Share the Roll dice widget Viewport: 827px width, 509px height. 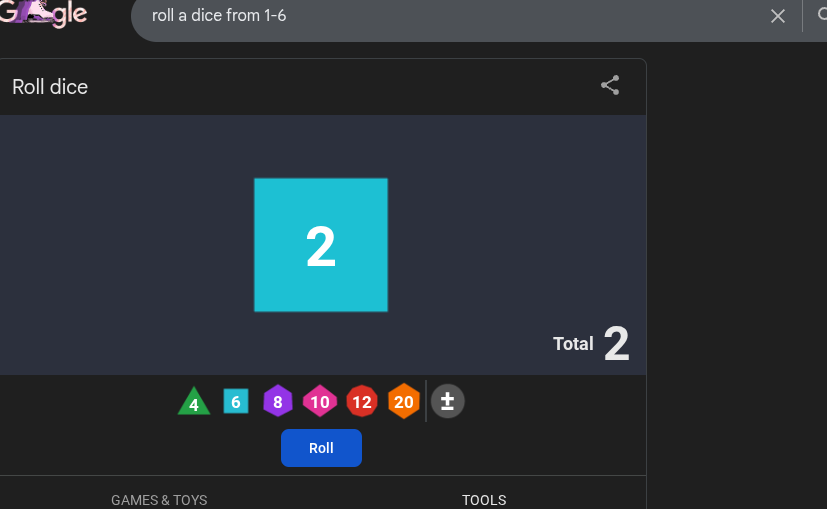pyautogui.click(x=610, y=86)
